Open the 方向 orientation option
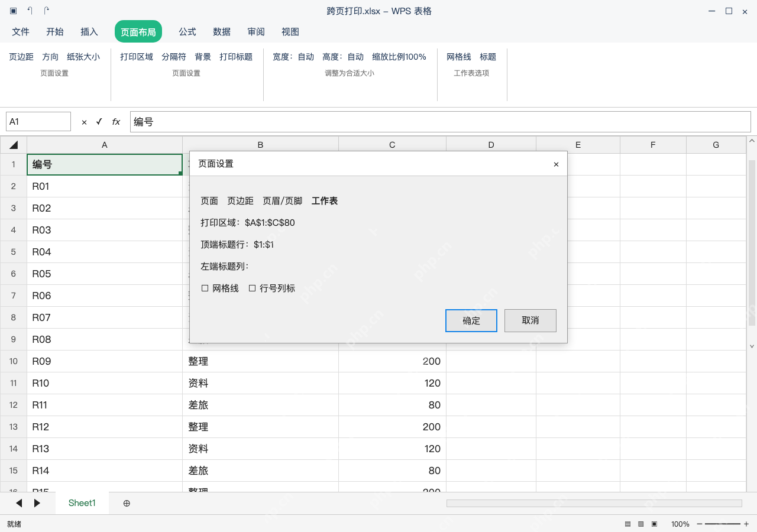Screen dimensions: 757x532 click(50, 57)
